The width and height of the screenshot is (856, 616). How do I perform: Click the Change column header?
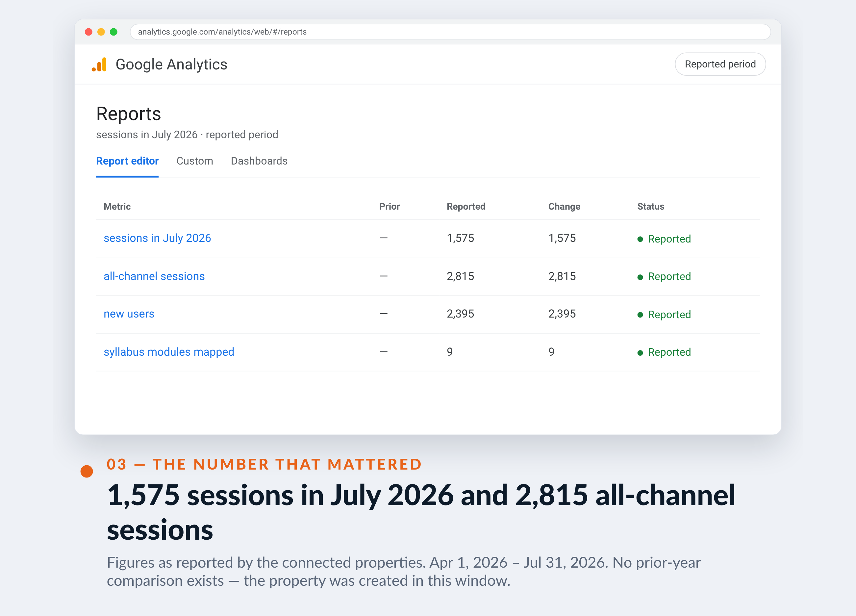point(564,206)
